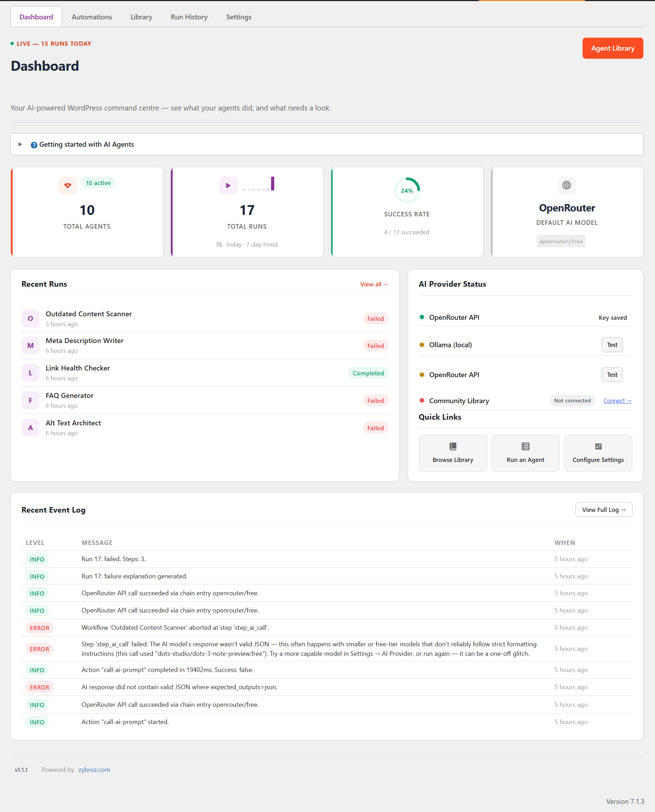Screen dimensions: 655x812
Task: Open the Run History tab
Action: pyautogui.click(x=189, y=17)
